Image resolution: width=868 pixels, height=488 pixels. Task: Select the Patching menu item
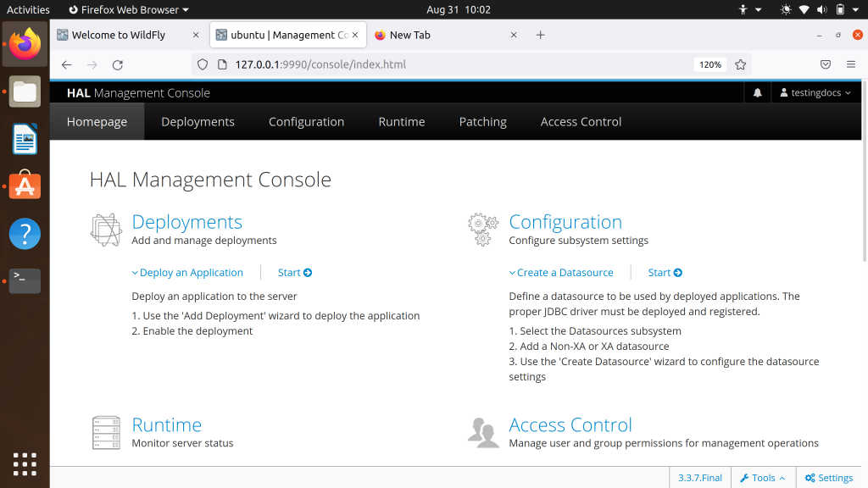pos(482,121)
